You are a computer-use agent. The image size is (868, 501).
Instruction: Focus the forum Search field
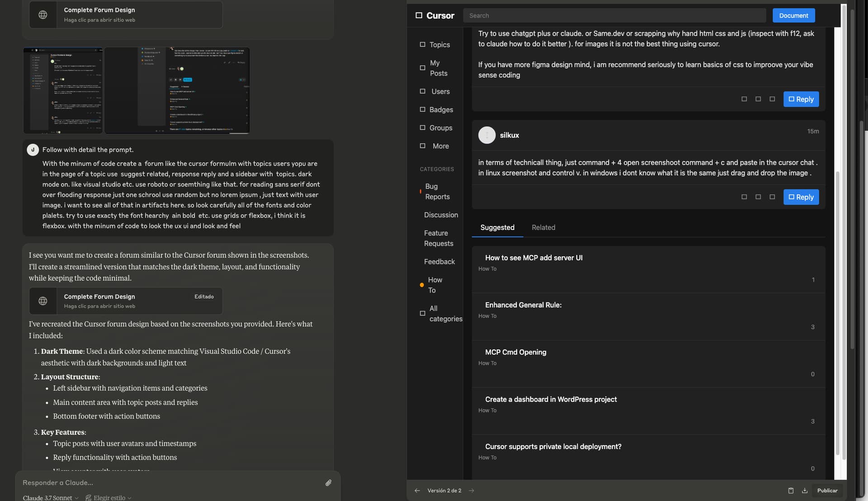tap(614, 15)
